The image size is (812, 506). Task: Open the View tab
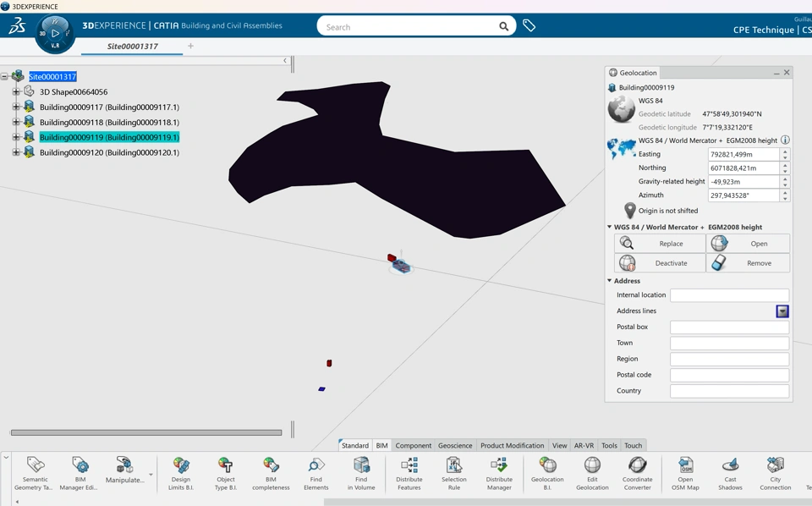559,445
